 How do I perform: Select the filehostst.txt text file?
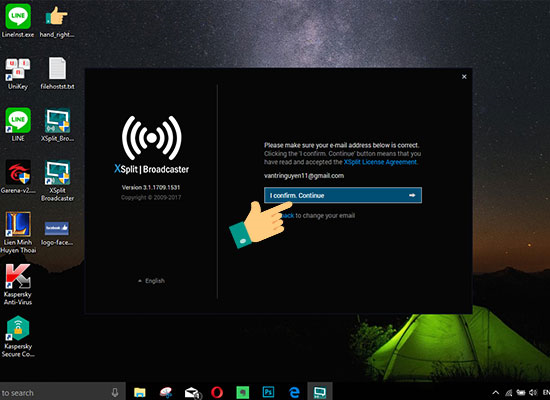(x=57, y=73)
